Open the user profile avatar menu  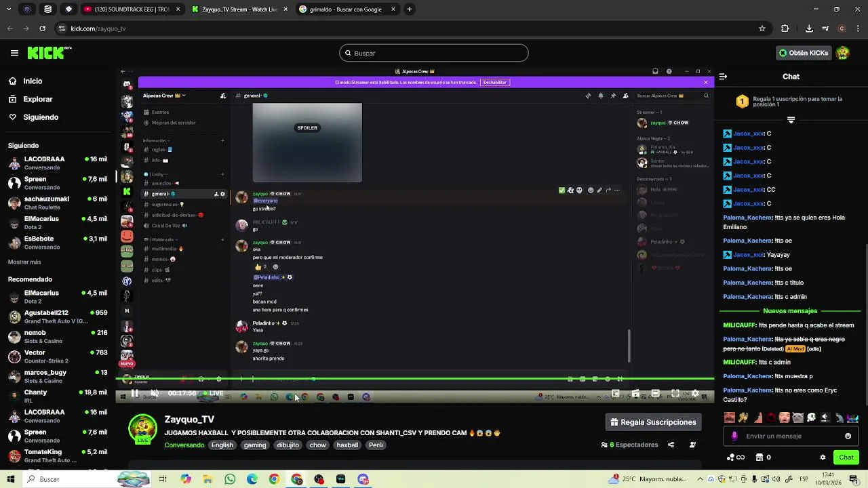pyautogui.click(x=843, y=53)
